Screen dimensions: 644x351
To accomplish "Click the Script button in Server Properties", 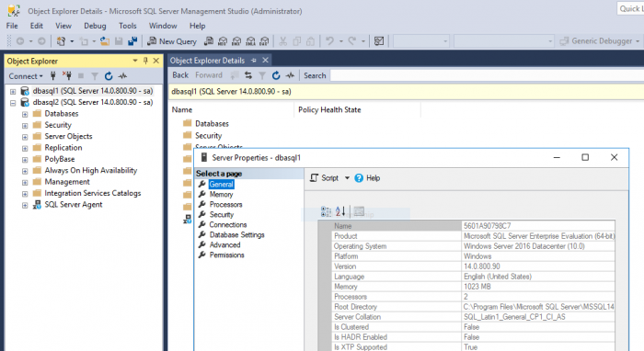I will pyautogui.click(x=324, y=178).
